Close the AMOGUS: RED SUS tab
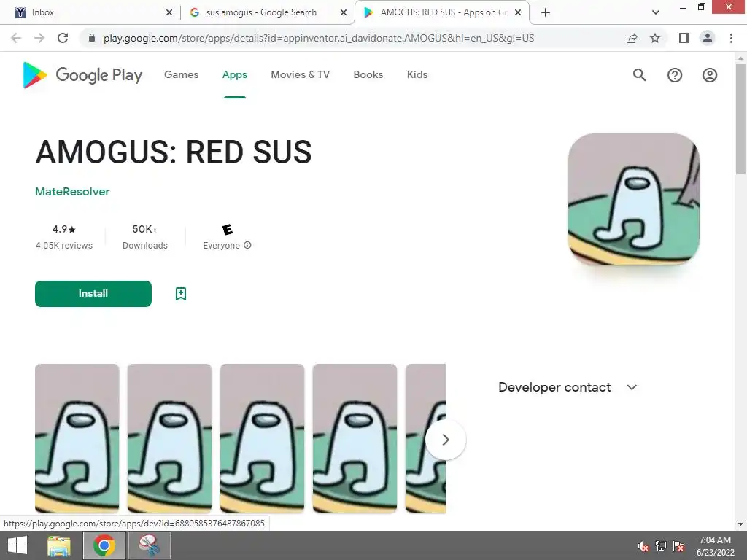This screenshot has height=560, width=747. [x=518, y=12]
